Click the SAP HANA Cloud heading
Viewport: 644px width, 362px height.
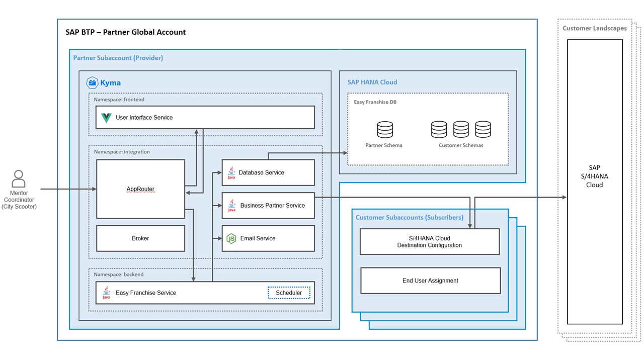372,82
